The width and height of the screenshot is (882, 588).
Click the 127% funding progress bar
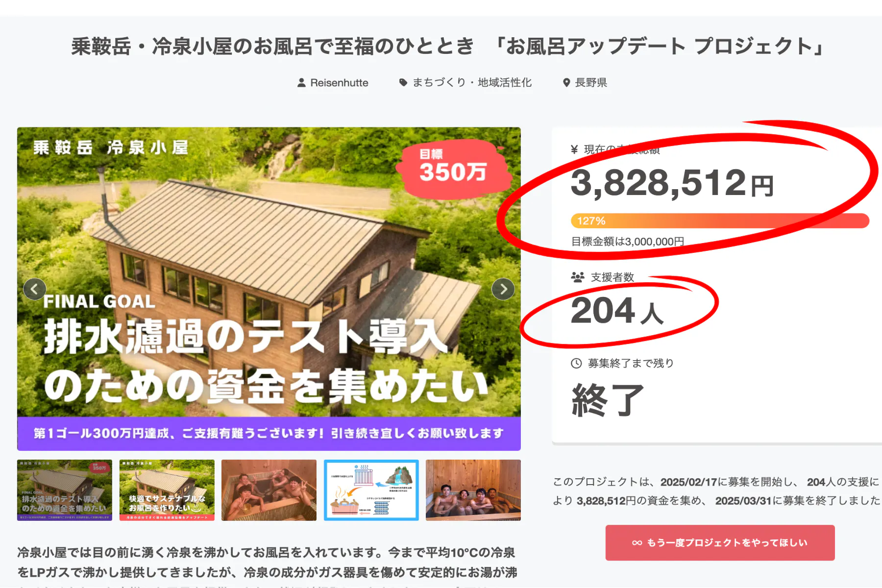coord(719,221)
